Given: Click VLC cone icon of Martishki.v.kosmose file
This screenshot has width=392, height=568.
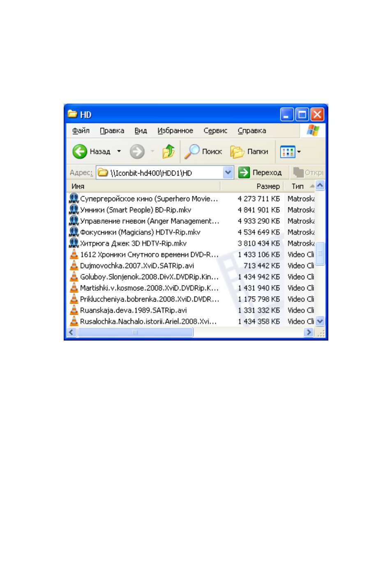Looking at the screenshot, I should (x=74, y=287).
